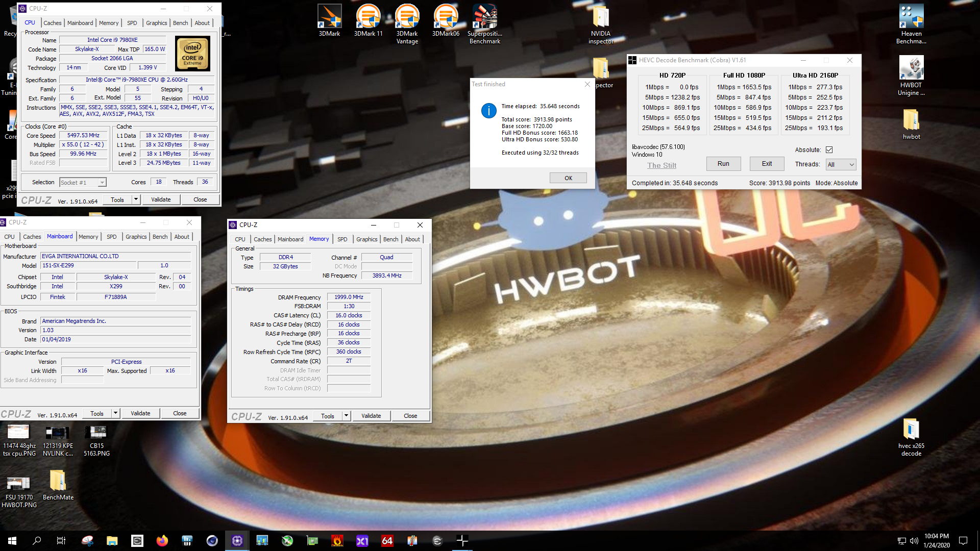The image size is (980, 551).
Task: Click the taskbar clock showing 10:04 PM
Action: (x=937, y=541)
